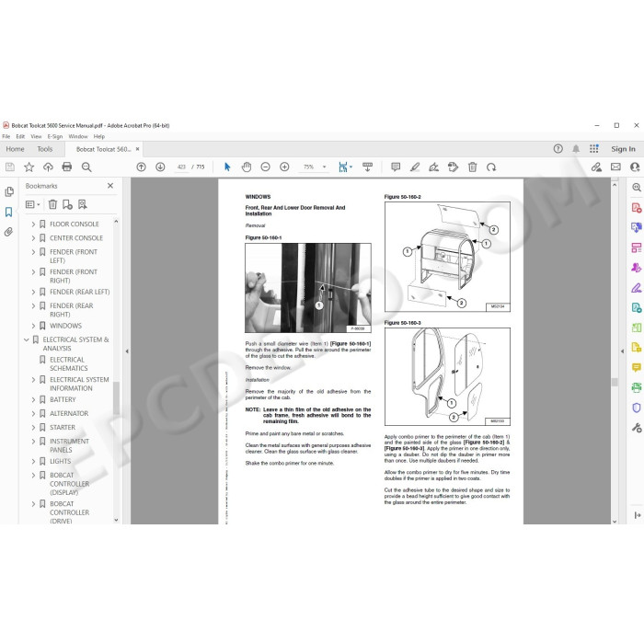Viewport: 644px width, 644px height.
Task: Rotate the page clockwise
Action: click(491, 167)
